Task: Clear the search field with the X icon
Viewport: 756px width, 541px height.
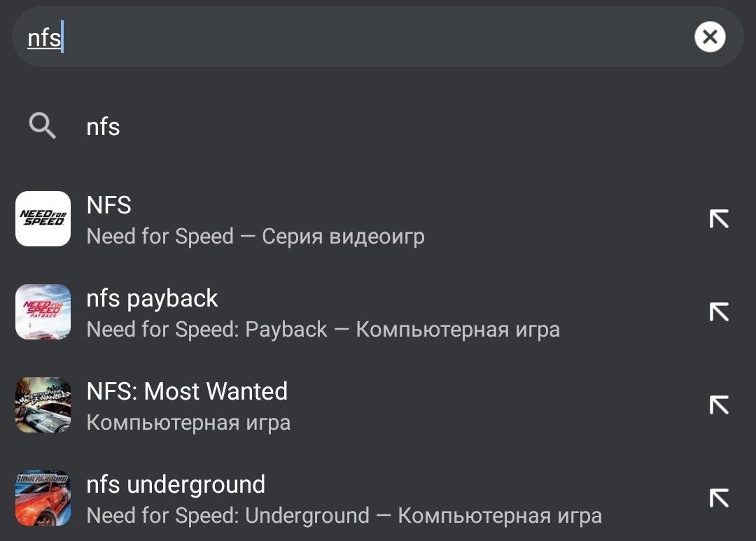Action: point(710,36)
